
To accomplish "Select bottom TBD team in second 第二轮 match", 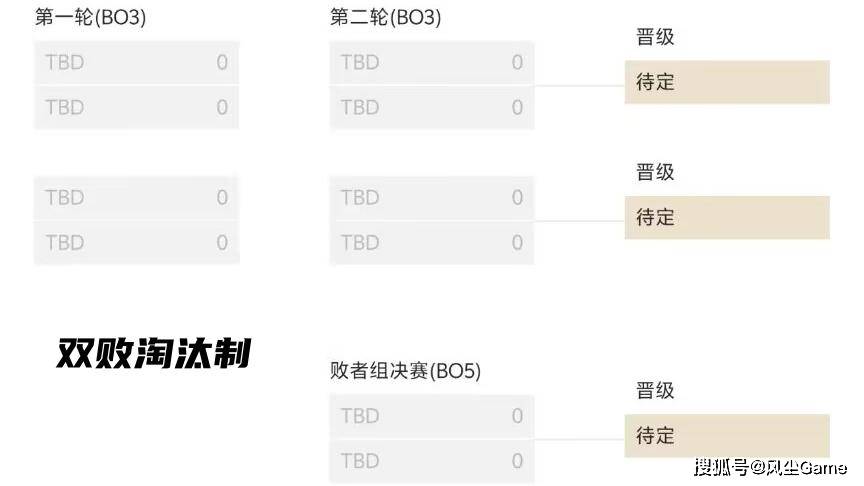I will click(431, 242).
